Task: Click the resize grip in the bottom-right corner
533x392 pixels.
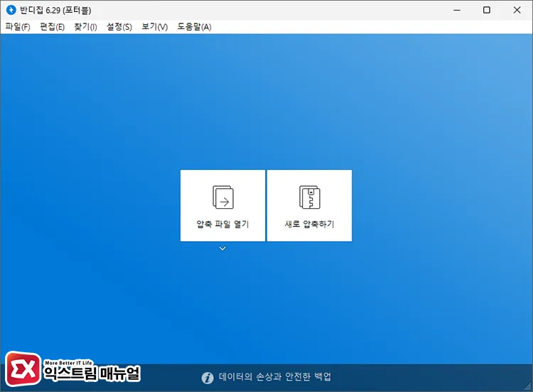Action: click(x=527, y=386)
